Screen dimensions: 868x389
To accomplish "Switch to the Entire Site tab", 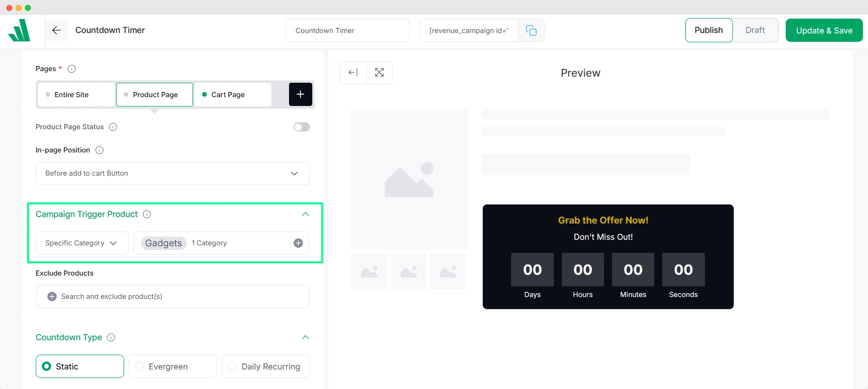I will pyautogui.click(x=76, y=94).
